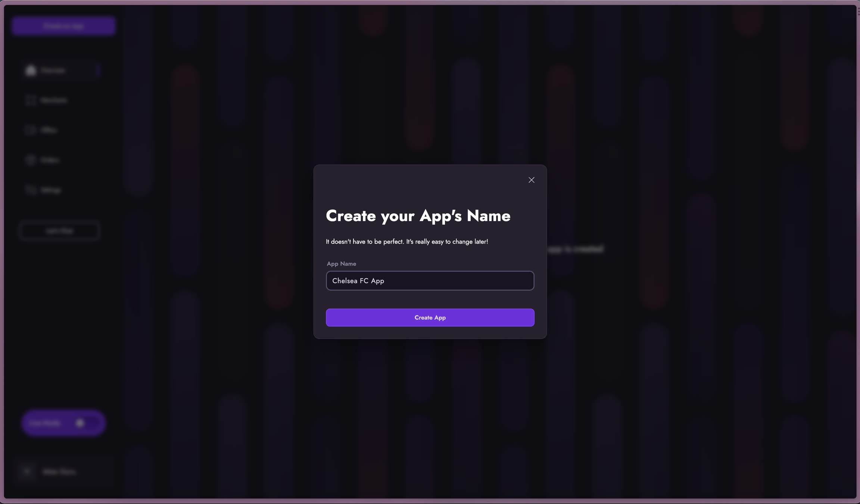860x504 pixels.
Task: Click the mode label inside the purple pill
Action: tap(45, 423)
